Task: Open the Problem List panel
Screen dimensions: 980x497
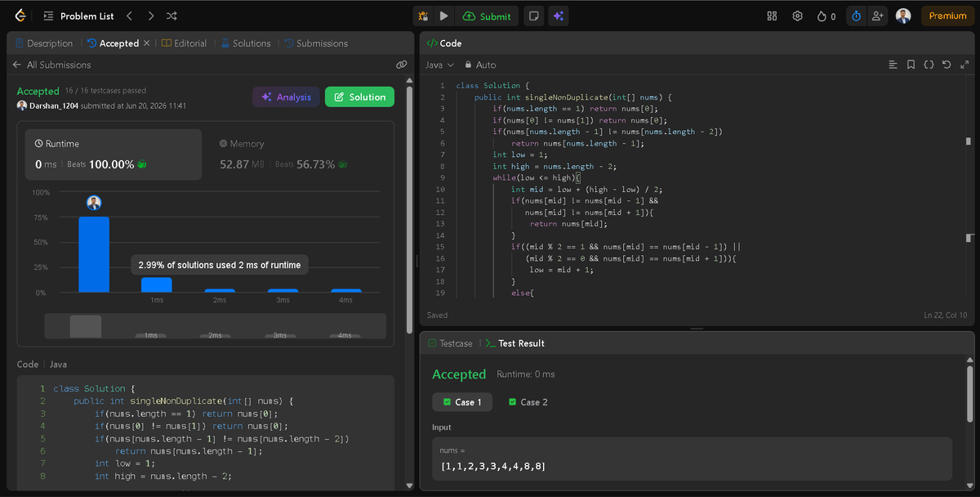Action: point(78,16)
